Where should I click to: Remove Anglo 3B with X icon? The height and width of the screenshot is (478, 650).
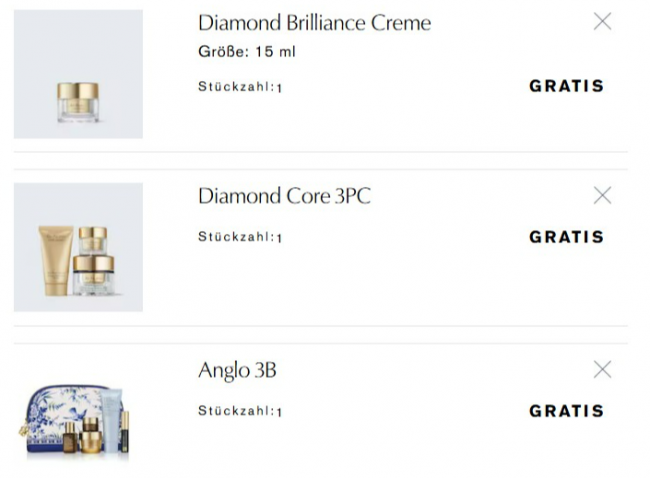(602, 370)
